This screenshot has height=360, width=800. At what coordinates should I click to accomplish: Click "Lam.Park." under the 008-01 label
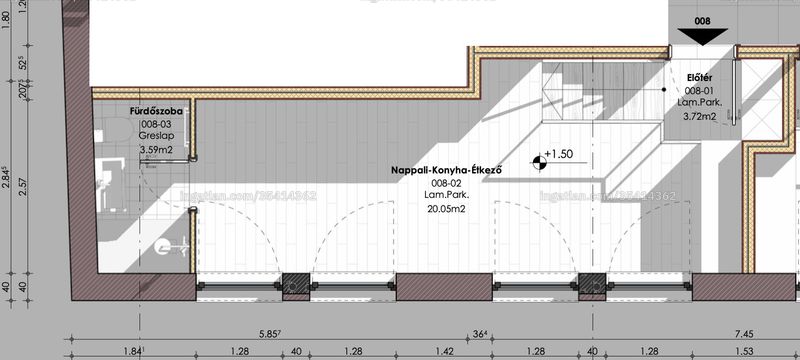pos(699,102)
